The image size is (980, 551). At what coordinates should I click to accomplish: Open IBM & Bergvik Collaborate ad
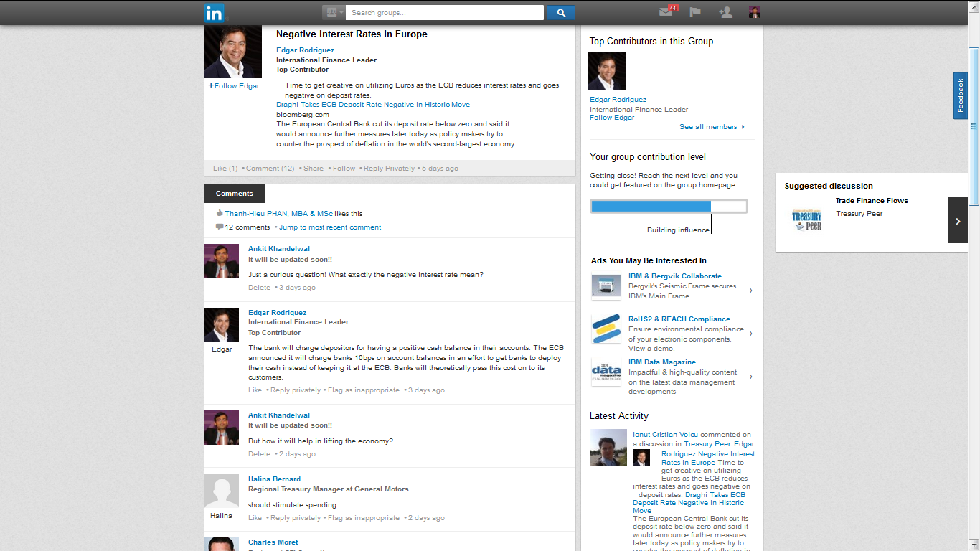[675, 276]
